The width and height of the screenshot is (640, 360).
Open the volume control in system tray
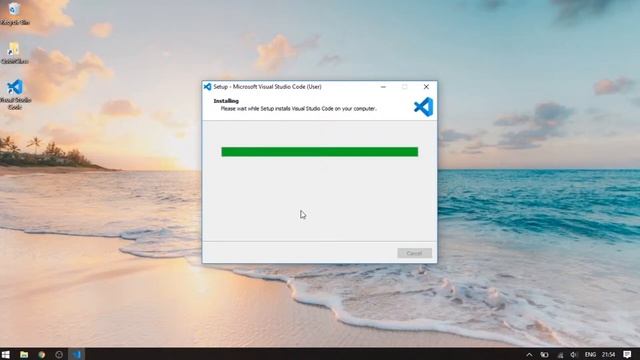pos(574,355)
